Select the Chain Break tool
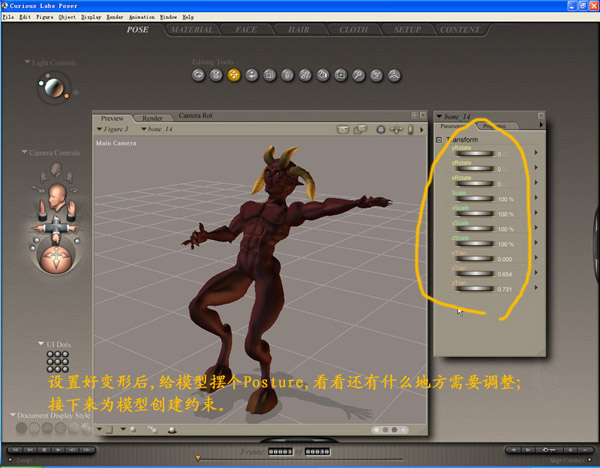The height and width of the screenshot is (468, 600). pyautogui.click(x=305, y=75)
